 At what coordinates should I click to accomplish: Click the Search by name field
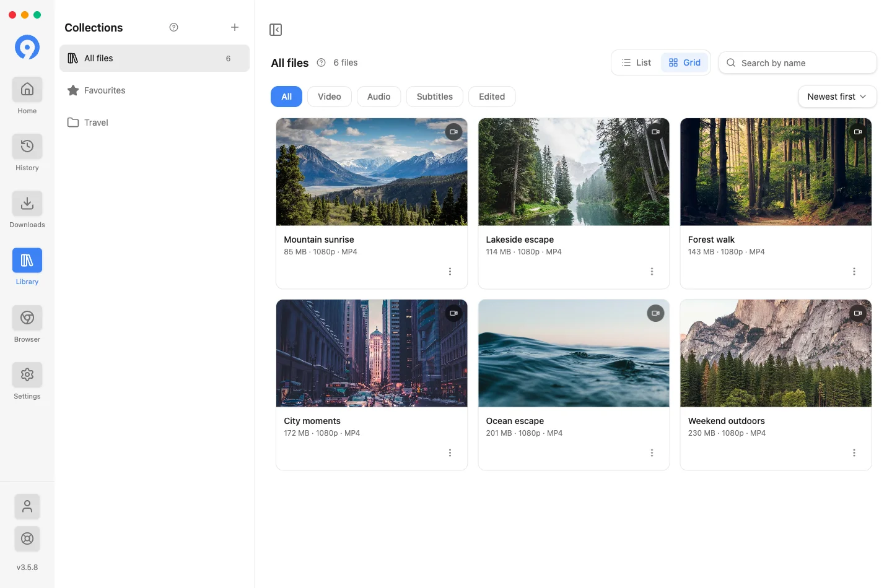click(x=798, y=63)
